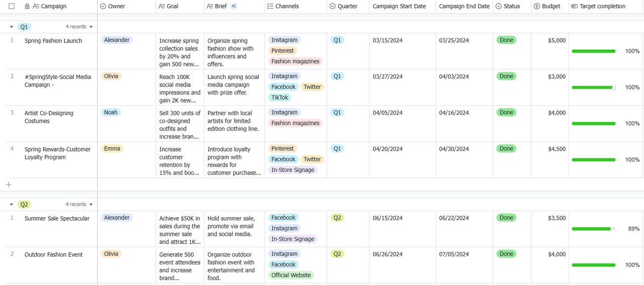644x285 pixels.
Task: Adjust #SpringStyle campaign progress bar handle
Action: tap(614, 87)
